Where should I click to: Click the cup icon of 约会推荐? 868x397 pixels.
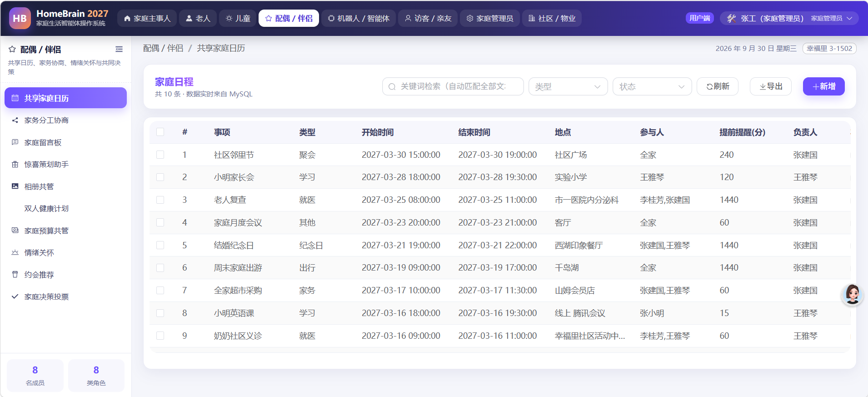coord(15,275)
